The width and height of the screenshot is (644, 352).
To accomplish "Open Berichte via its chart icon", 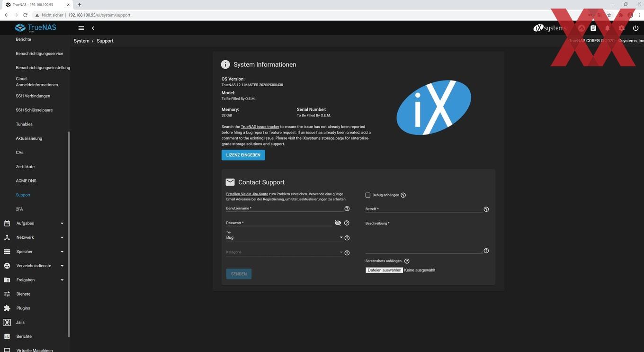I will point(7,336).
